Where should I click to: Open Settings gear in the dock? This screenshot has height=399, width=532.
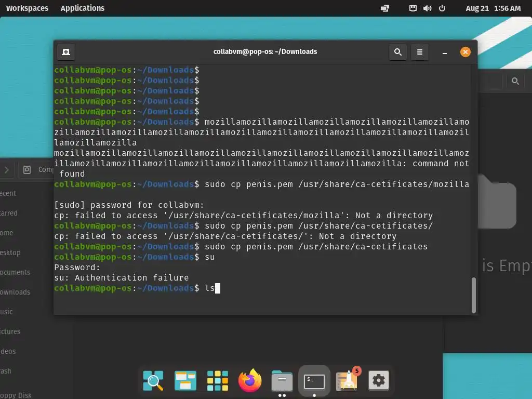pyautogui.click(x=379, y=381)
